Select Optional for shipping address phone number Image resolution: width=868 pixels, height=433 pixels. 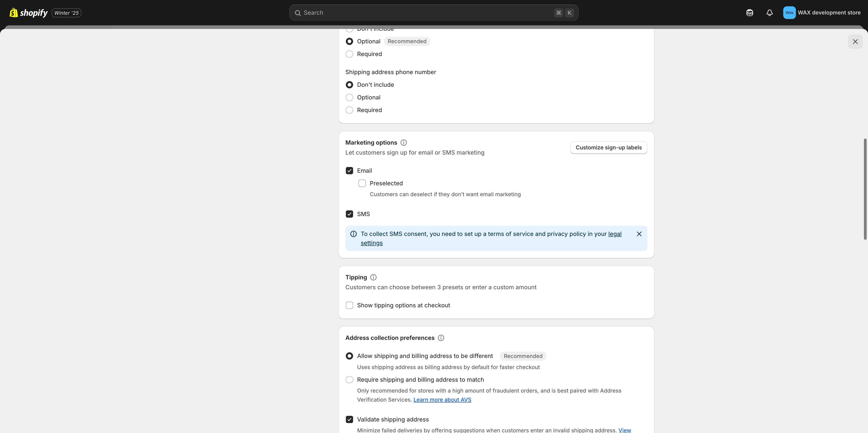tap(349, 97)
